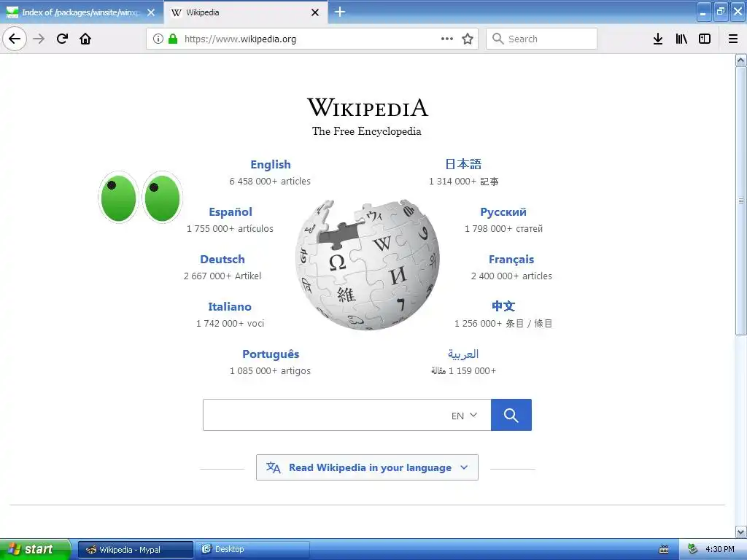Image resolution: width=747 pixels, height=560 pixels.
Task: Select Wikipedia - Mypal taskbar button
Action: point(135,550)
